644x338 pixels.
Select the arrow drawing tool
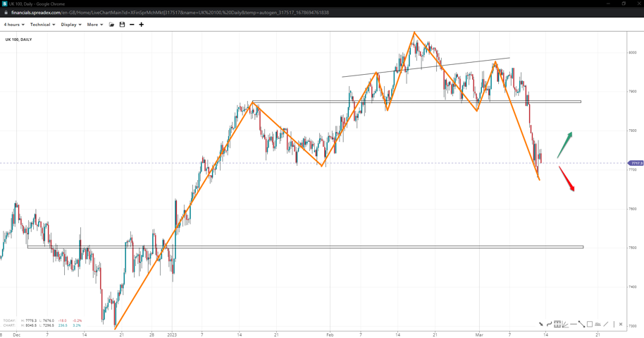[541, 325]
